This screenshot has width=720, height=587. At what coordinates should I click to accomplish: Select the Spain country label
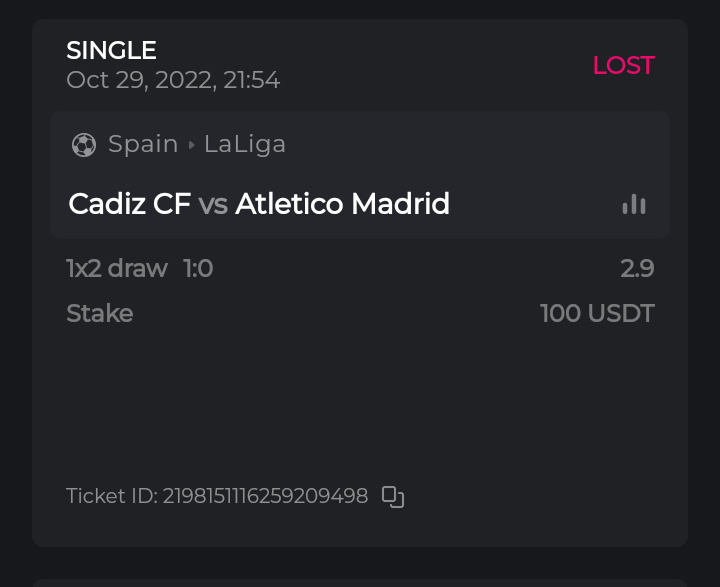143,144
